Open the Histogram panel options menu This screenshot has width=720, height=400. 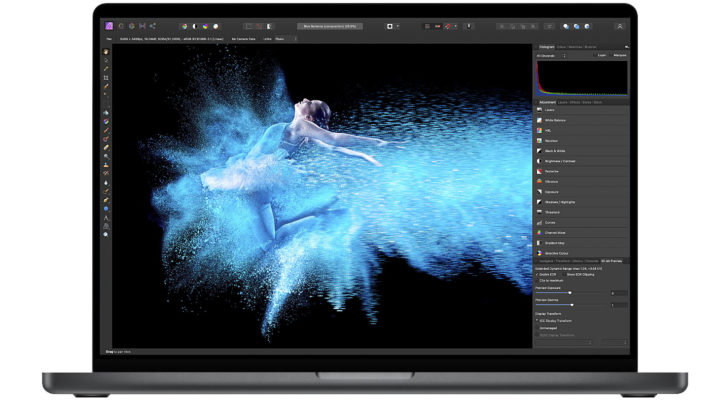click(x=626, y=47)
